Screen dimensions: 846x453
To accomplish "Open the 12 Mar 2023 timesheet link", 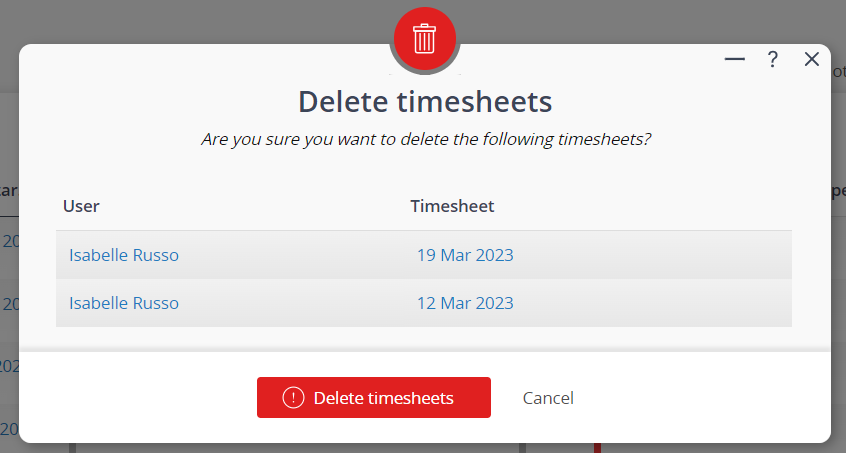I will [x=465, y=303].
